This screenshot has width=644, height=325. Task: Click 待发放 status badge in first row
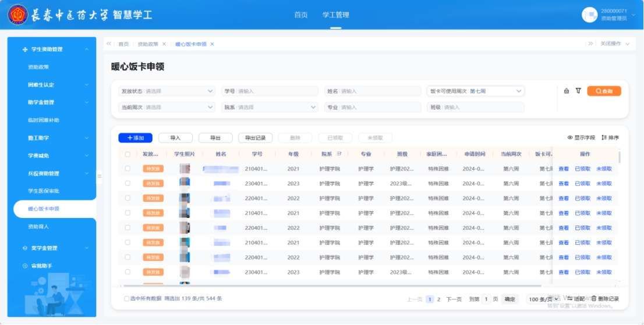tap(153, 169)
